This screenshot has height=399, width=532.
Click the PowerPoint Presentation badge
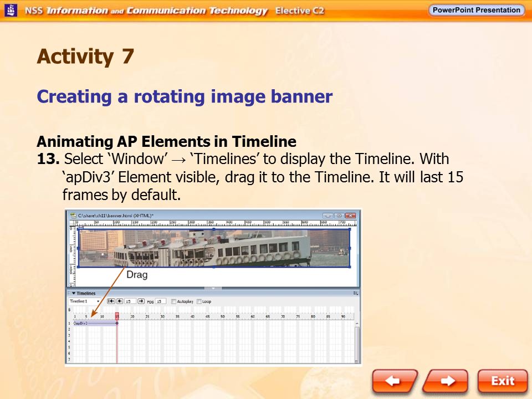coord(477,10)
